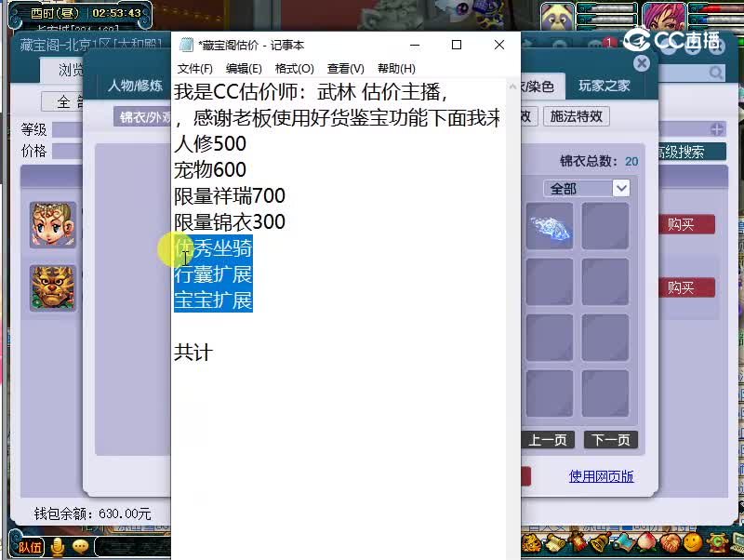Click the line 宠物600 in Notepad
The width and height of the screenshot is (744, 560).
coord(210,169)
